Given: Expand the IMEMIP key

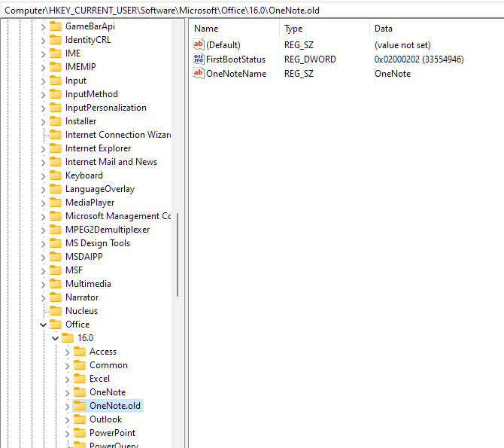Looking at the screenshot, I should point(44,68).
